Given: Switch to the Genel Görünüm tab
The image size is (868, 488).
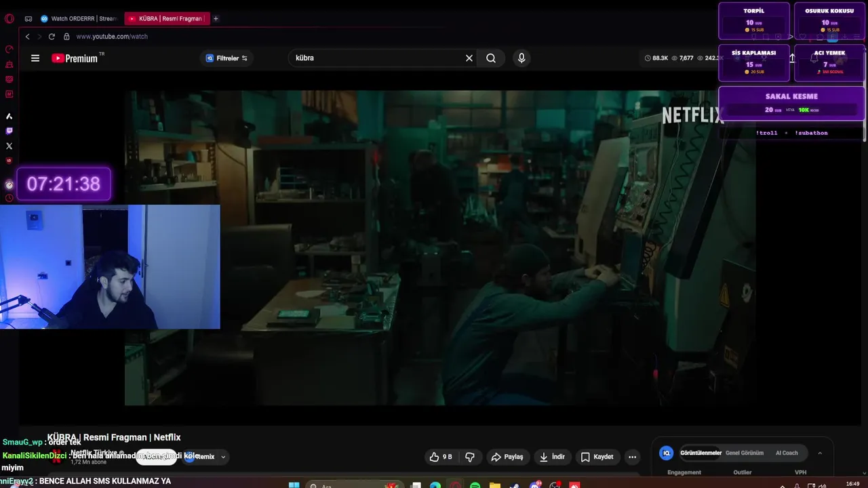Looking at the screenshot, I should coord(745,453).
